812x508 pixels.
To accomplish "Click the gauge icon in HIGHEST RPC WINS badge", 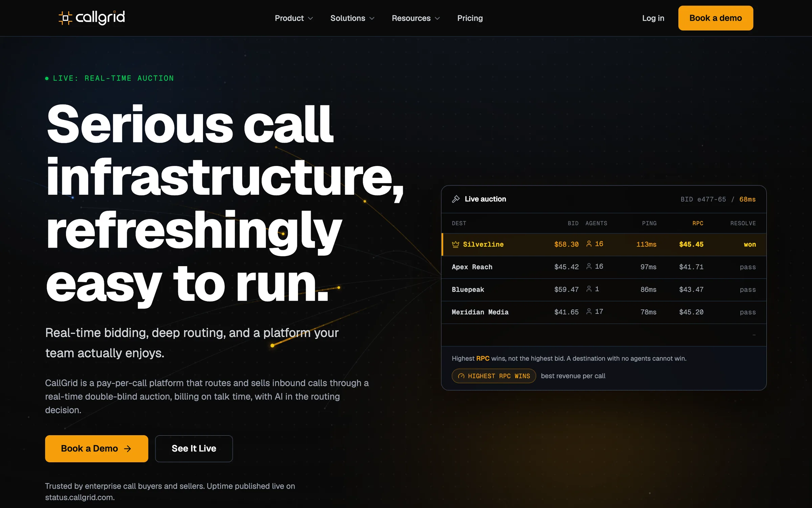I will (x=461, y=376).
